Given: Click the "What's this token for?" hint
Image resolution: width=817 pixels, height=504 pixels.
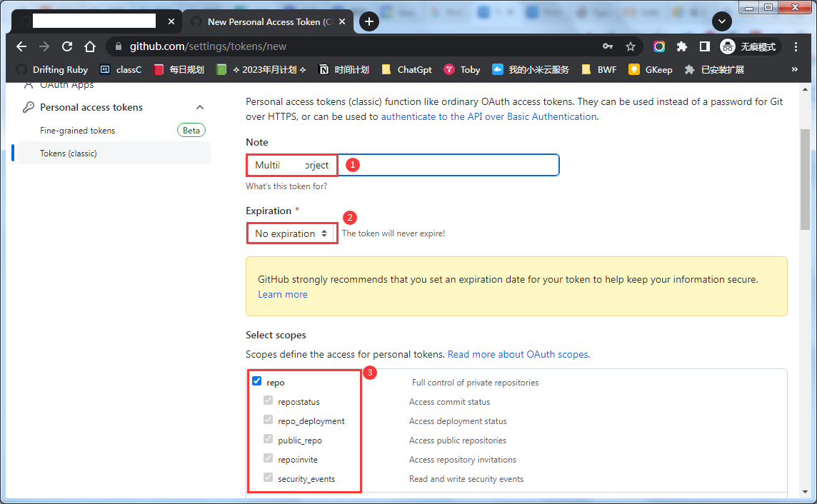Looking at the screenshot, I should click(x=286, y=186).
